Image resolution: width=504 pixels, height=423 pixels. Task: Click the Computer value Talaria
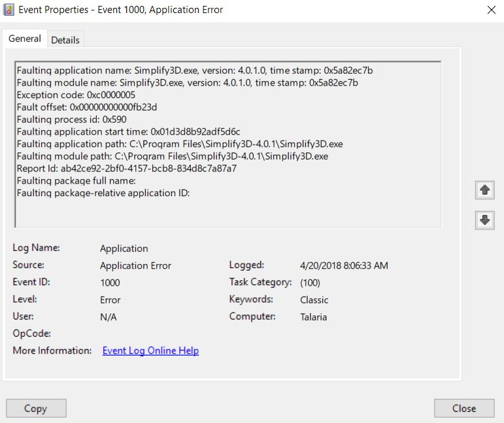(313, 317)
